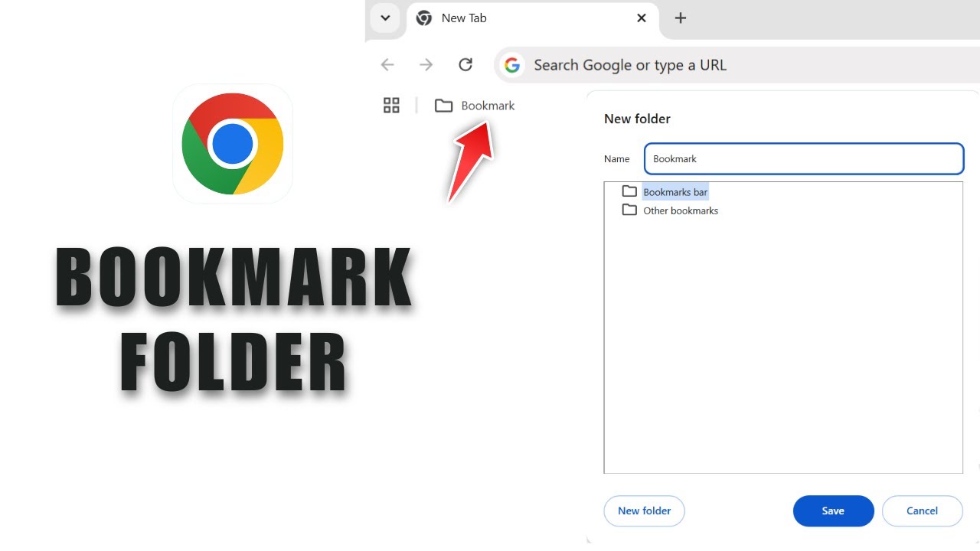Click the Google logo in address bar
This screenshot has height=551, width=980.
(512, 65)
